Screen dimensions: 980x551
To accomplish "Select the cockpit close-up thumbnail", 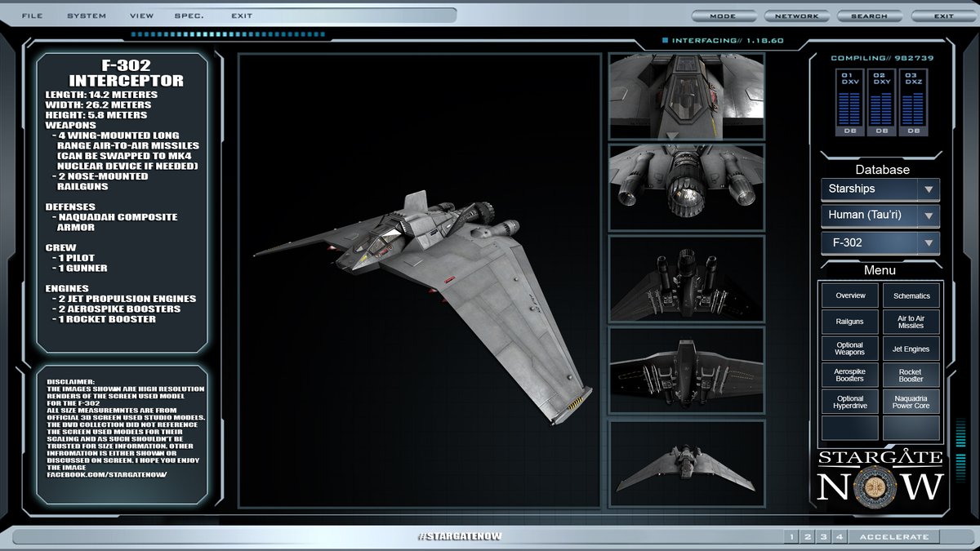I will pyautogui.click(x=687, y=96).
